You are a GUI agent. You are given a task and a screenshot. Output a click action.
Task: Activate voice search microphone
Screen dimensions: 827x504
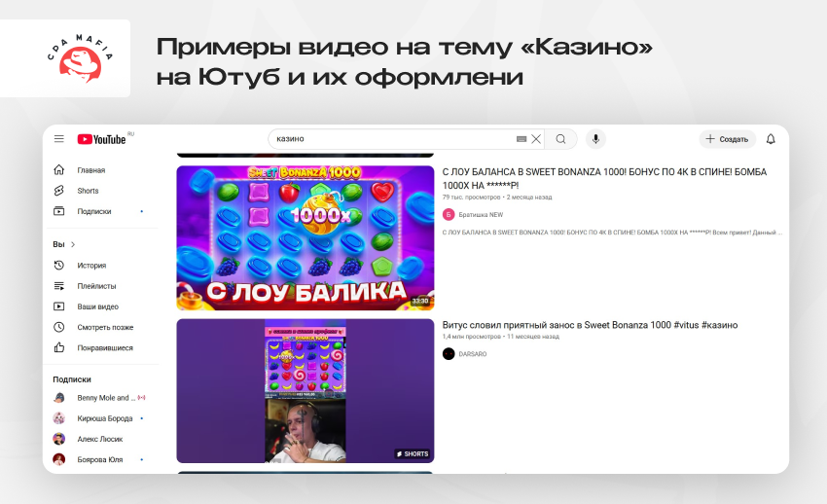[595, 139]
